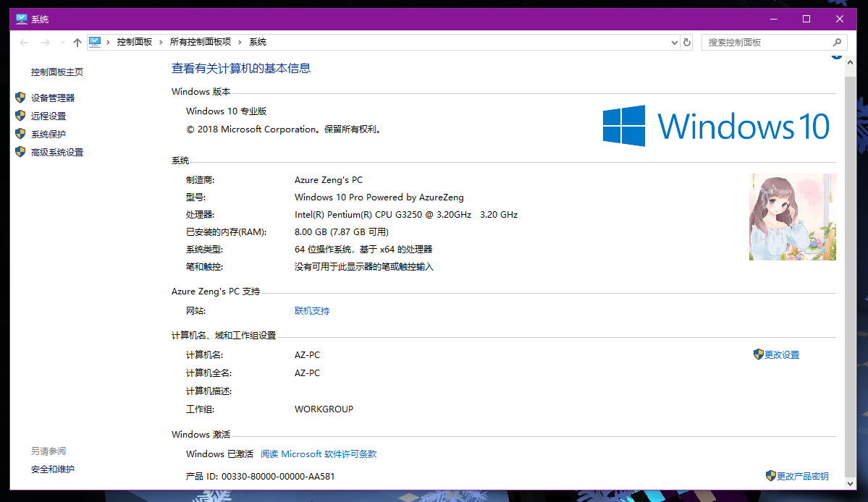This screenshot has height=502, width=868.
Task: Click the computer icon in address bar
Action: click(95, 42)
